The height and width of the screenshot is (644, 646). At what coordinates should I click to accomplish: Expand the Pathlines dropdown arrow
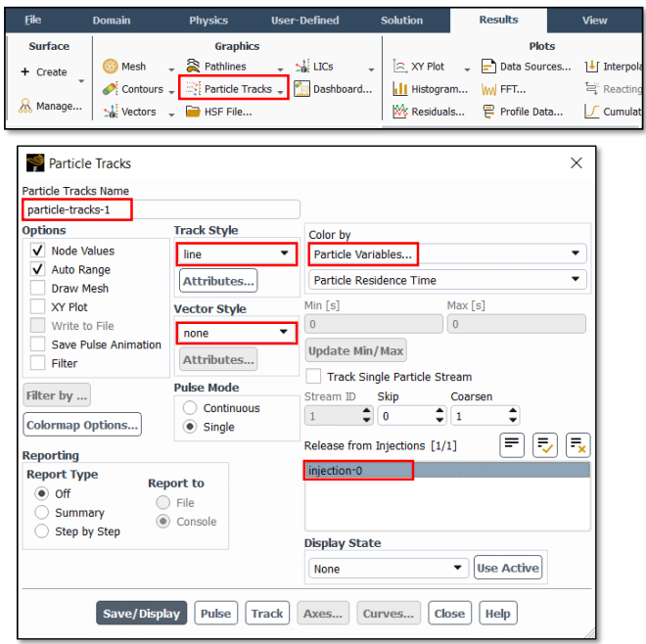(280, 69)
